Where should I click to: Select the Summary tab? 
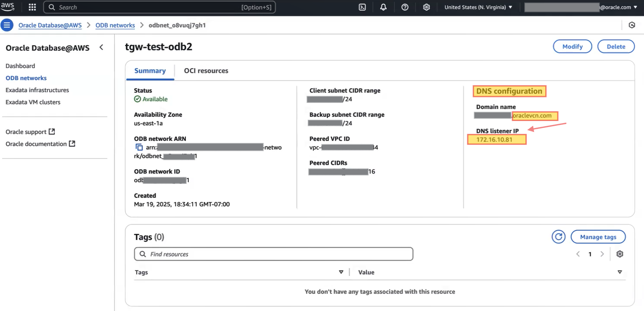[150, 71]
